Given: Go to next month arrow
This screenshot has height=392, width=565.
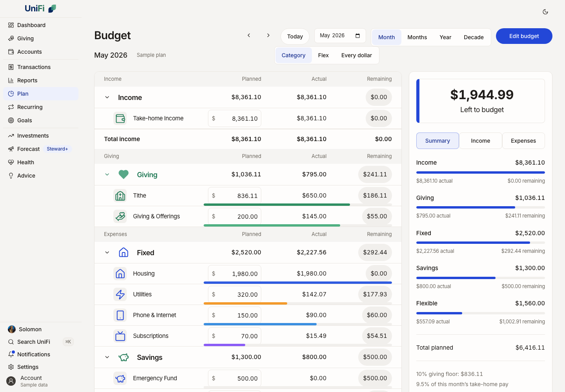Looking at the screenshot, I should (268, 35).
